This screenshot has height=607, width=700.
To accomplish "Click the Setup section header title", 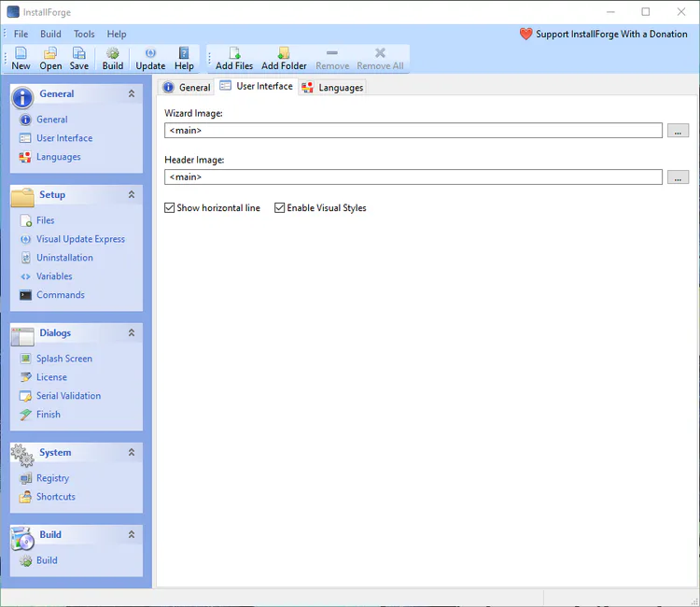I will click(x=52, y=195).
